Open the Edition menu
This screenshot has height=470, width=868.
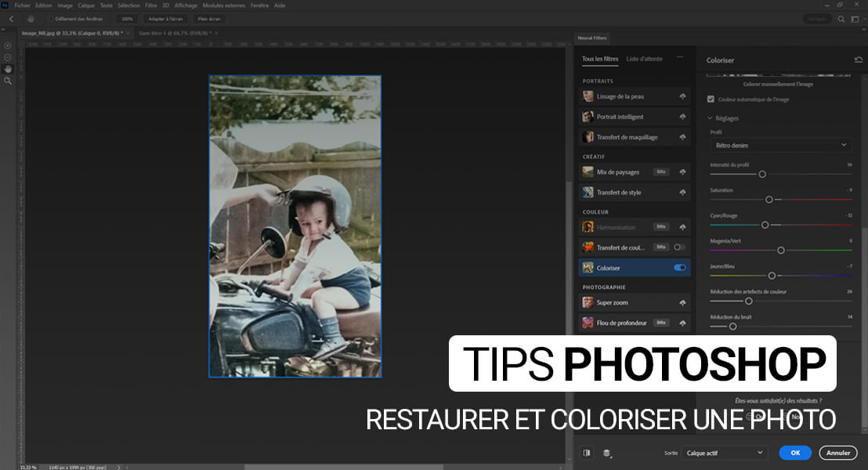coord(44,5)
